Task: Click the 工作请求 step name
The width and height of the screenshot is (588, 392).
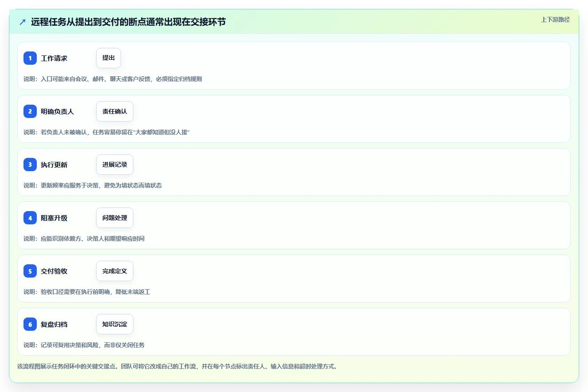Action: click(54, 58)
